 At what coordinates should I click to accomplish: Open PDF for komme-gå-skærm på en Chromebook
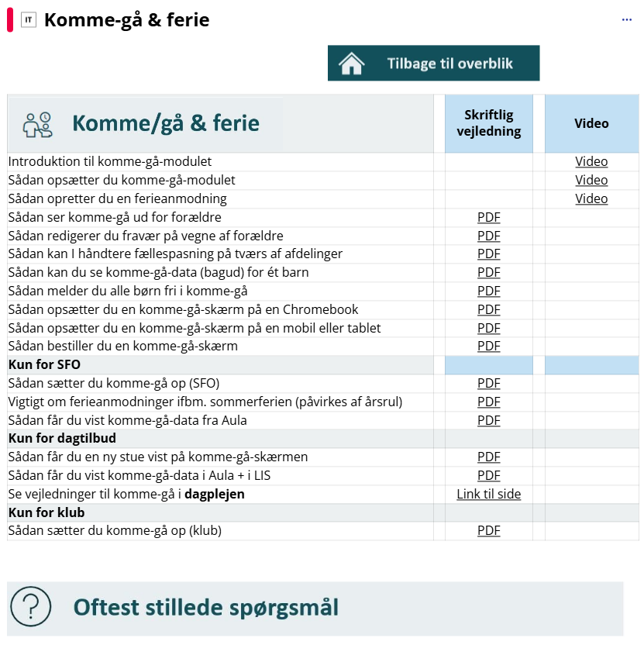[x=488, y=309]
